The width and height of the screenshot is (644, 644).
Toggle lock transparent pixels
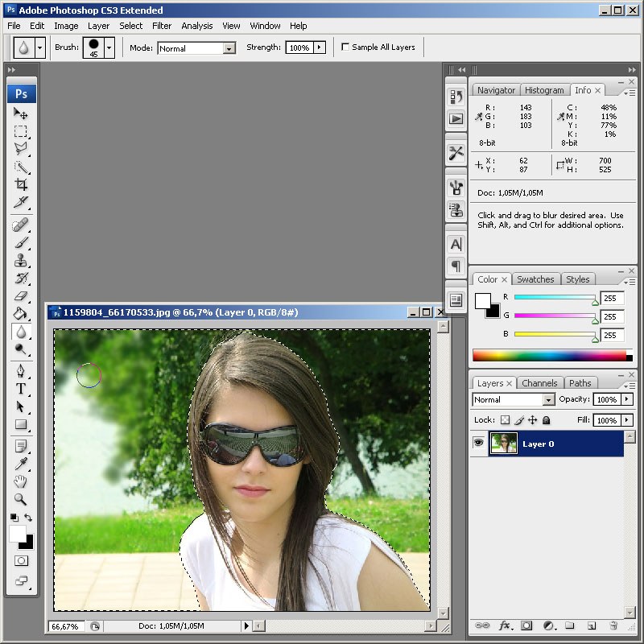(506, 419)
